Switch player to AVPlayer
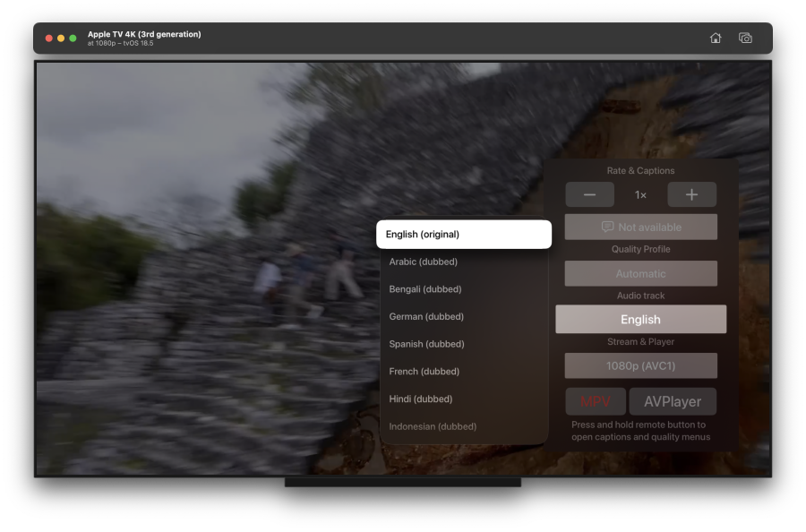Image resolution: width=806 pixels, height=532 pixels. coord(673,401)
